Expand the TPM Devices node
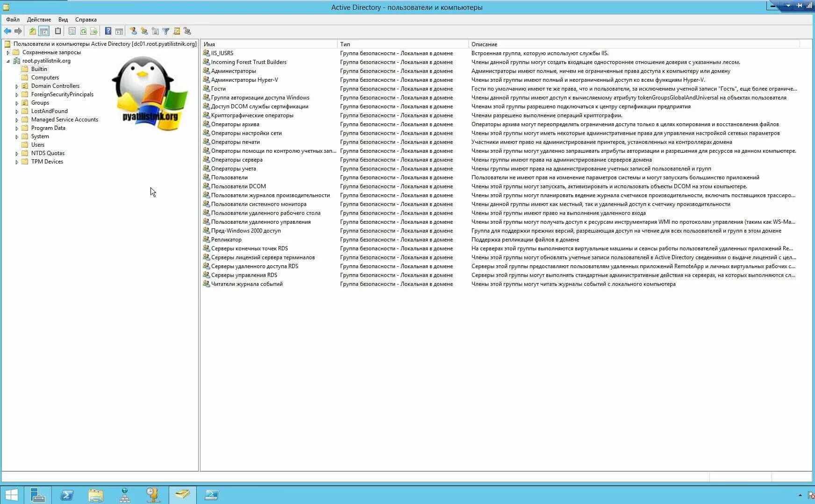The height and width of the screenshot is (504, 815). 17,162
